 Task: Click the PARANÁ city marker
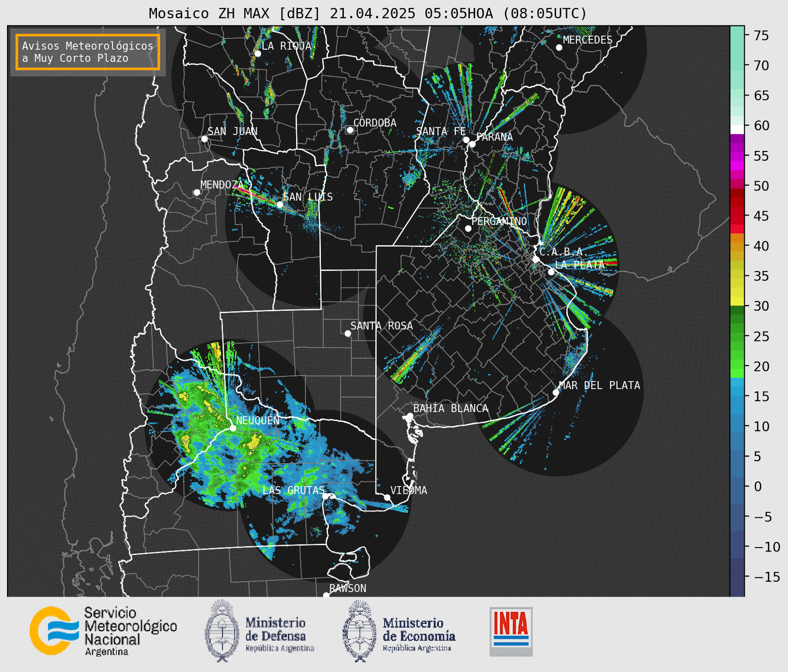(x=472, y=144)
